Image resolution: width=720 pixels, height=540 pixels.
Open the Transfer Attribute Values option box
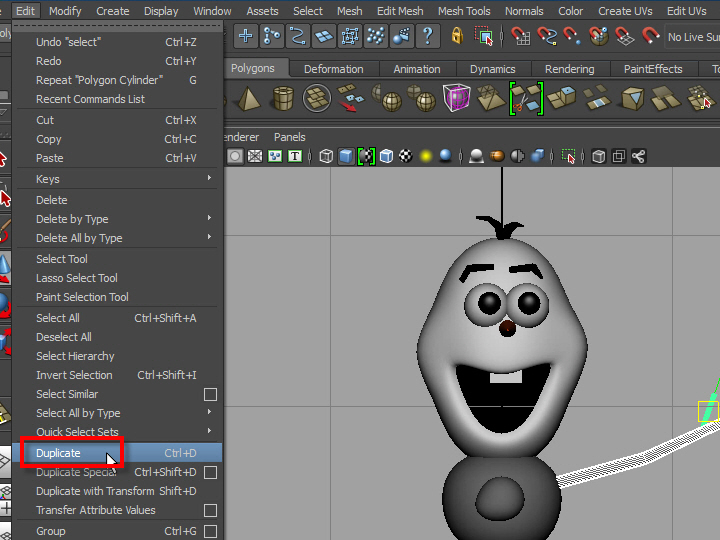[210, 510]
